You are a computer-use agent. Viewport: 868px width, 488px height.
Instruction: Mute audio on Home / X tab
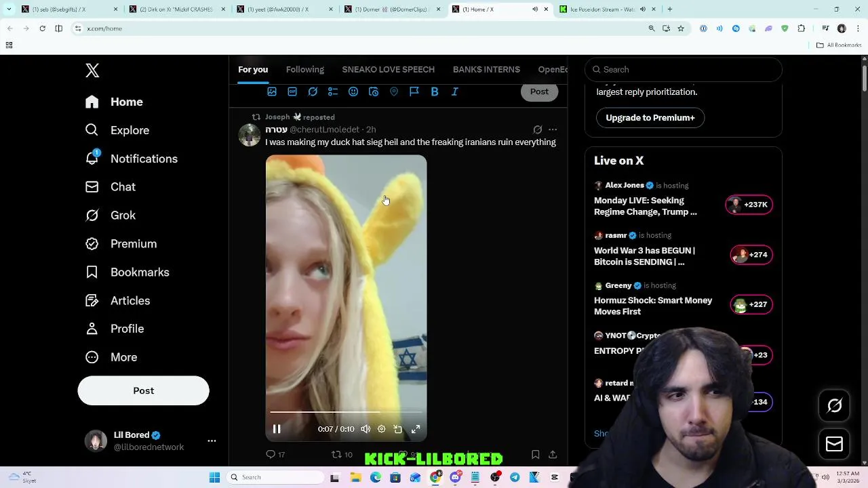click(535, 9)
